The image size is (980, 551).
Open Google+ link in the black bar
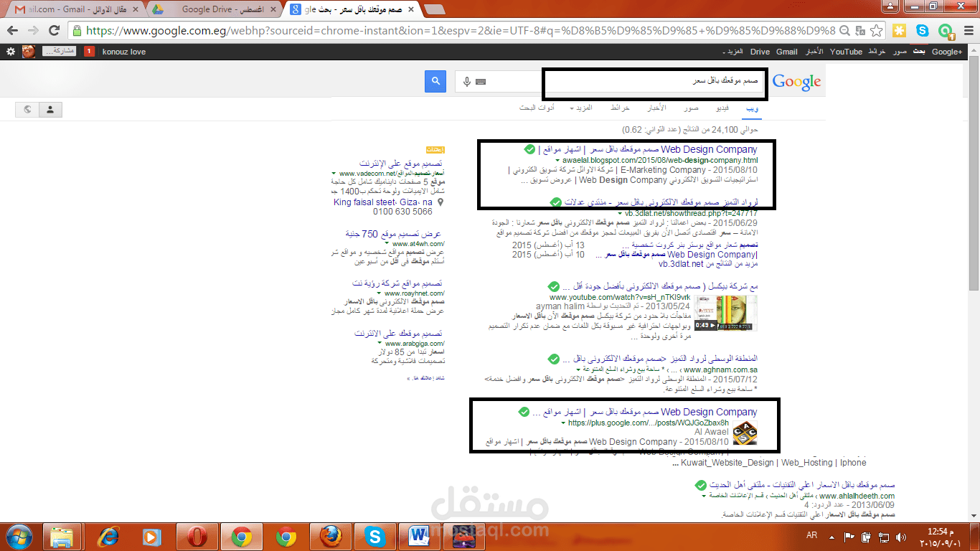coord(946,52)
